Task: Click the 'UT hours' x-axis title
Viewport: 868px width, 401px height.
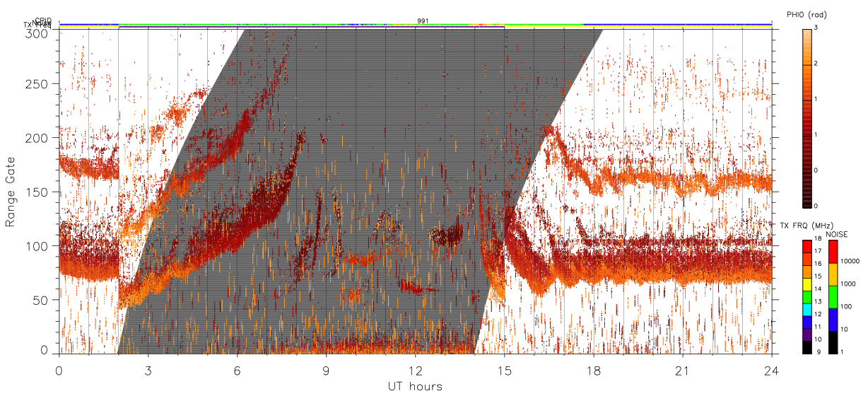Action: pos(415,386)
